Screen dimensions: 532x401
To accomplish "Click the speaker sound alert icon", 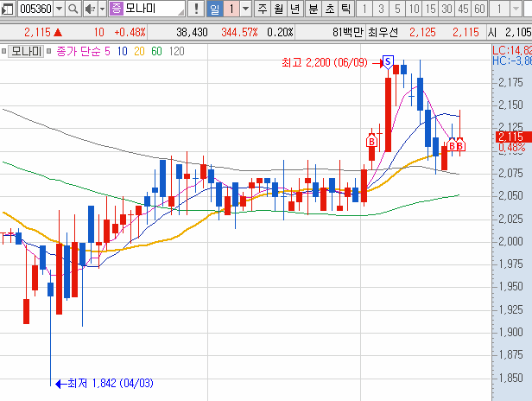I will [x=89, y=10].
